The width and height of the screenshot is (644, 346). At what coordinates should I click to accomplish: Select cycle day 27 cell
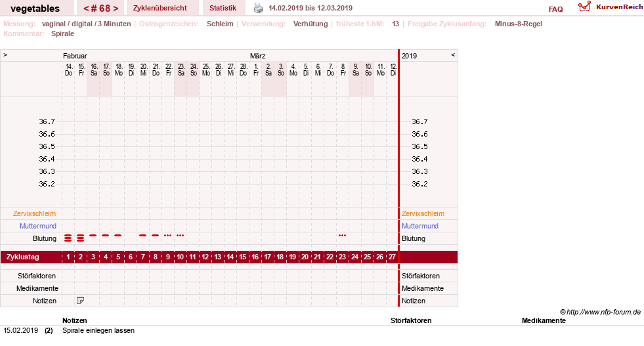[x=392, y=257]
